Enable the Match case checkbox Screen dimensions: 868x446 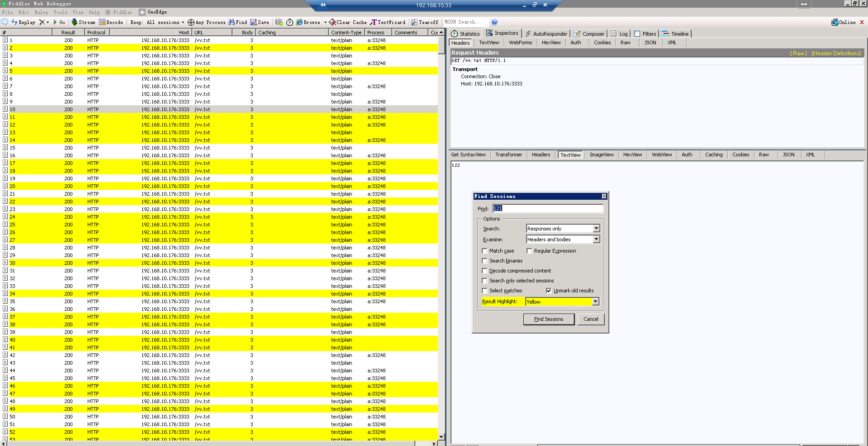coord(484,251)
